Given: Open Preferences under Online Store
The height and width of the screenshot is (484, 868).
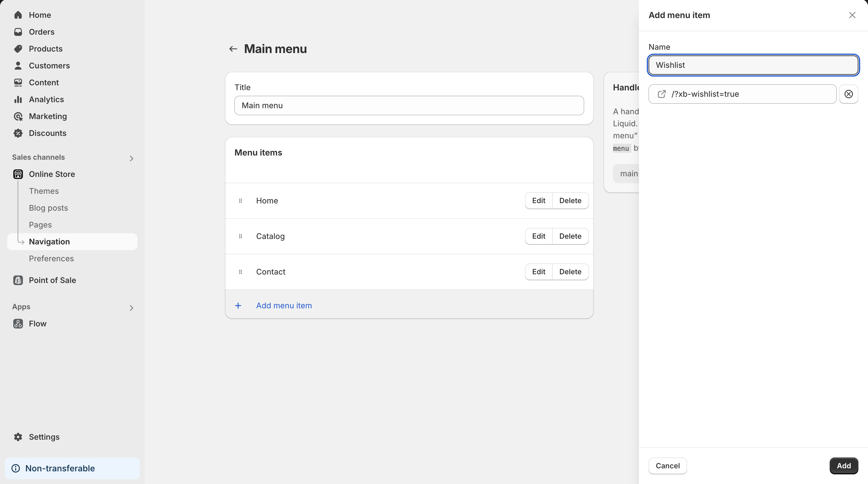Looking at the screenshot, I should 51,259.
